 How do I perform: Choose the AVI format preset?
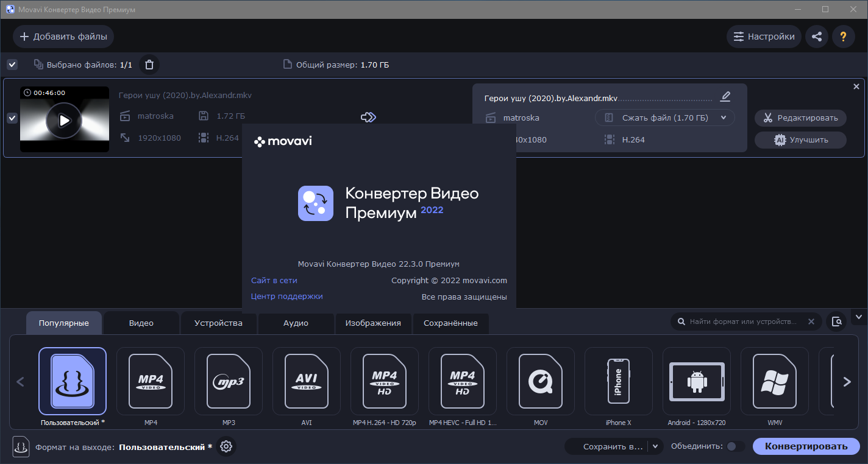pos(307,381)
